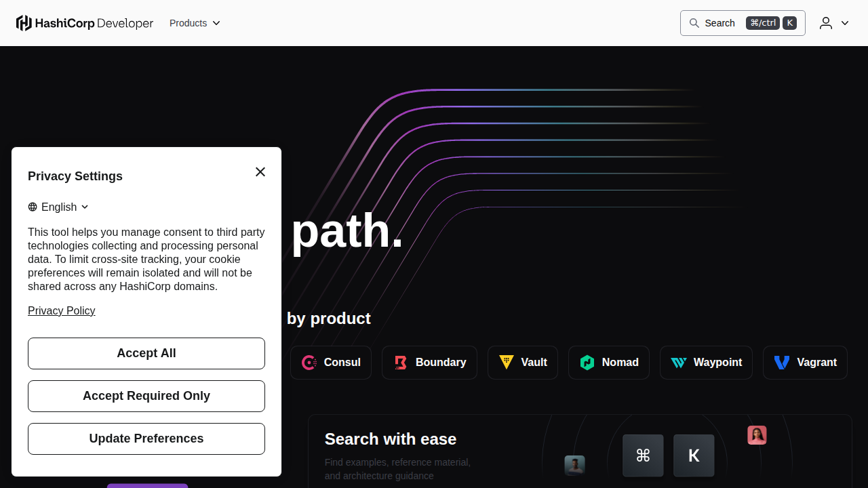
Task: Select the Boundary product icon
Action: 400,362
